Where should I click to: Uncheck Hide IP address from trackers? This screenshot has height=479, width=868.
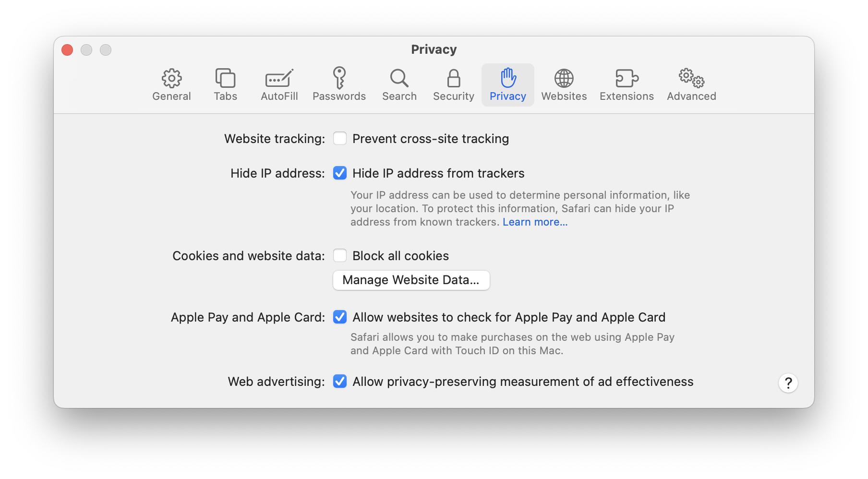click(x=340, y=173)
